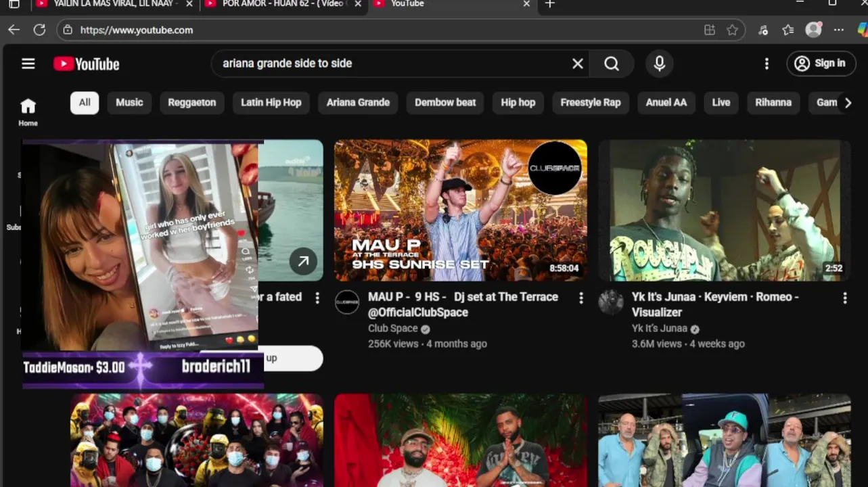Click the magnifier search button
The image size is (868, 487).
[612, 64]
